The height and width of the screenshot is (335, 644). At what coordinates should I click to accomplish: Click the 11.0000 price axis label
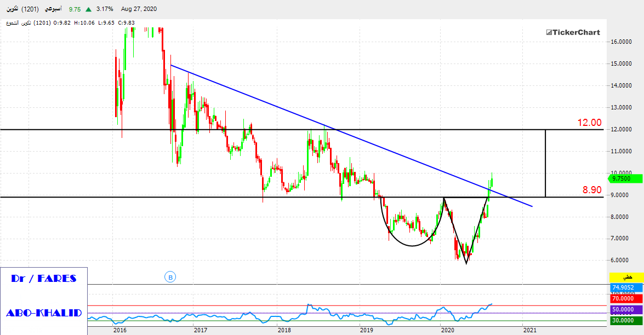pos(621,151)
